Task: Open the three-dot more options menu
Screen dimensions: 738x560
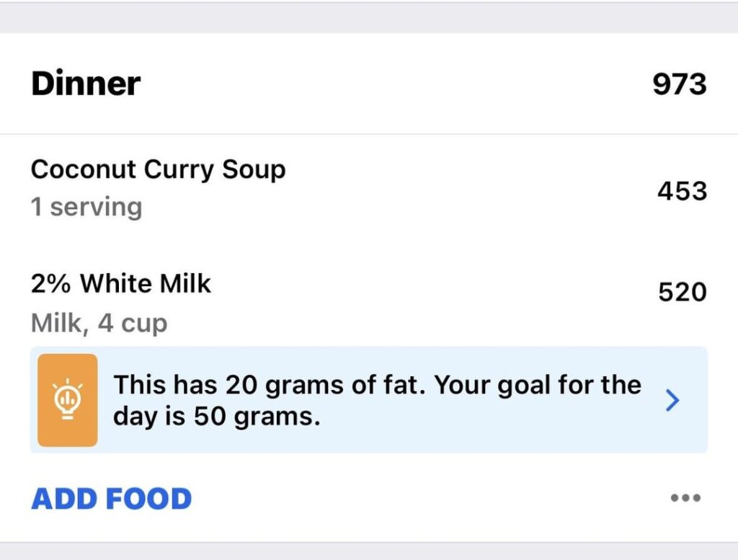Action: [x=685, y=498]
